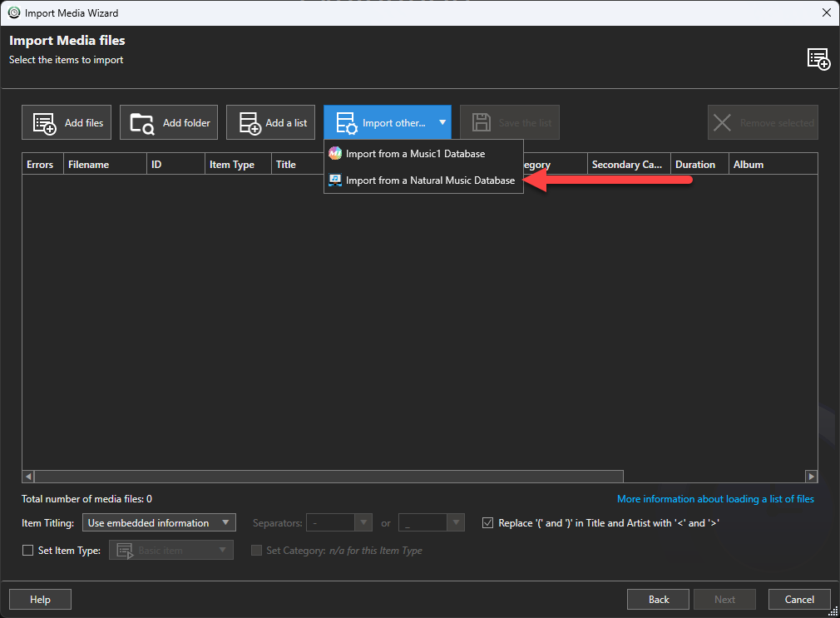Sort by the Secondary Ca... column header
The height and width of the screenshot is (618, 840).
click(629, 164)
